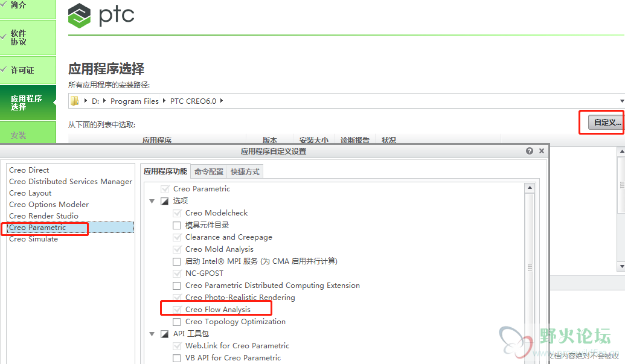Go to 安装 step in sidebar

[x=28, y=133]
